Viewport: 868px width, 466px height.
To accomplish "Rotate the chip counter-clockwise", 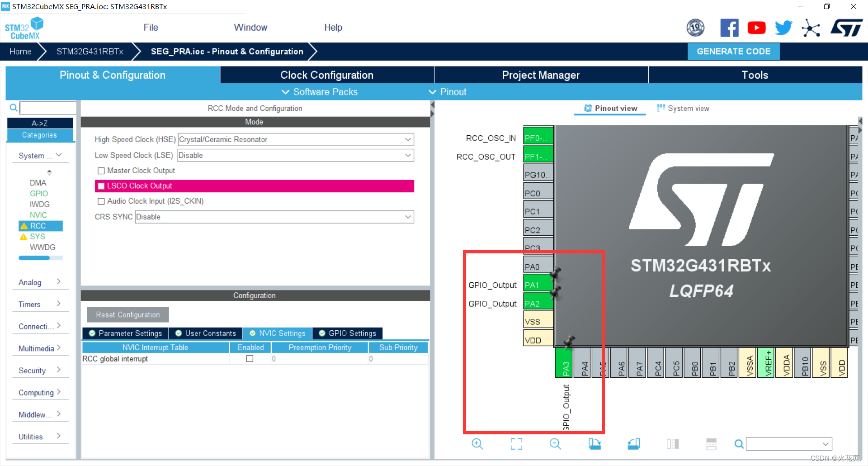I will coord(634,444).
